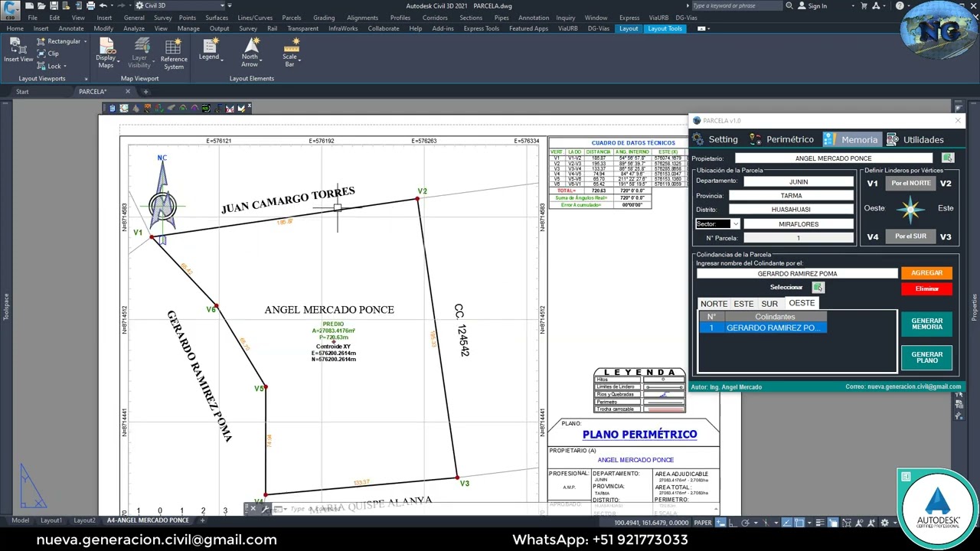Pick owner using icon beside Propietario field
Screen dimensions: 980x551
pyautogui.click(x=948, y=158)
